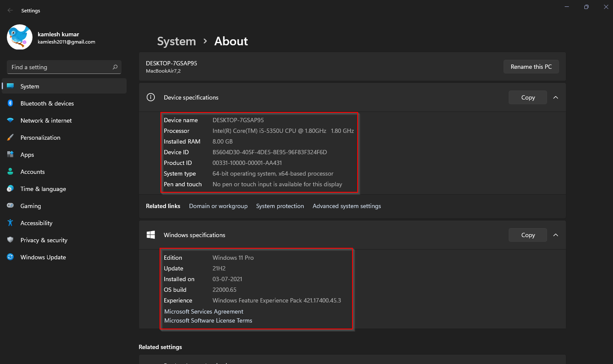The image size is (613, 364).
Task: Click the Gaming controller icon
Action: (10, 205)
